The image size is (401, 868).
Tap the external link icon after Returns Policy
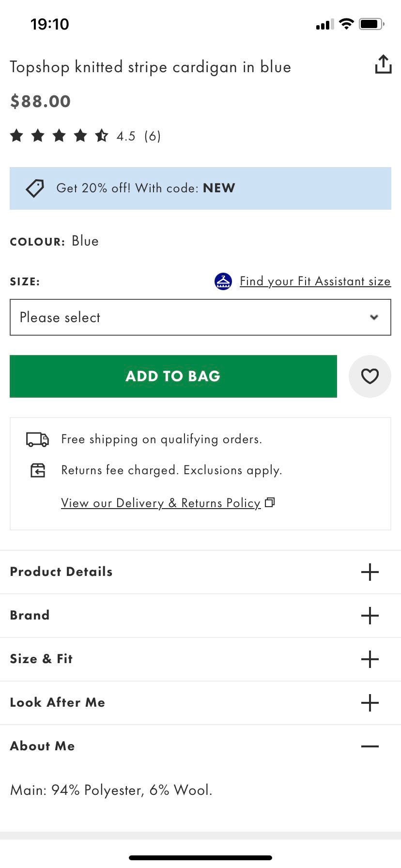click(x=270, y=502)
